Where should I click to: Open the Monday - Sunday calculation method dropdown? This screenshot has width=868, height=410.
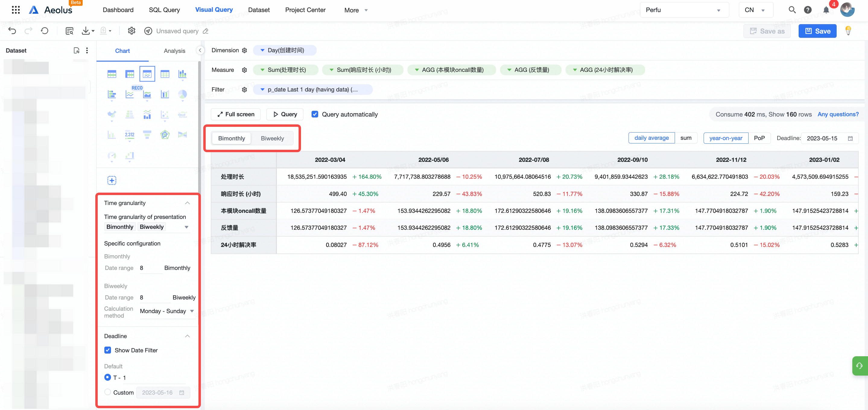coord(167,311)
